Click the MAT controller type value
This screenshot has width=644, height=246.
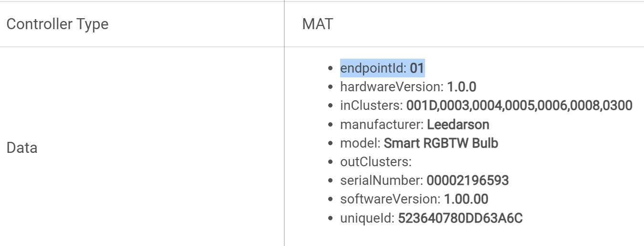point(317,24)
